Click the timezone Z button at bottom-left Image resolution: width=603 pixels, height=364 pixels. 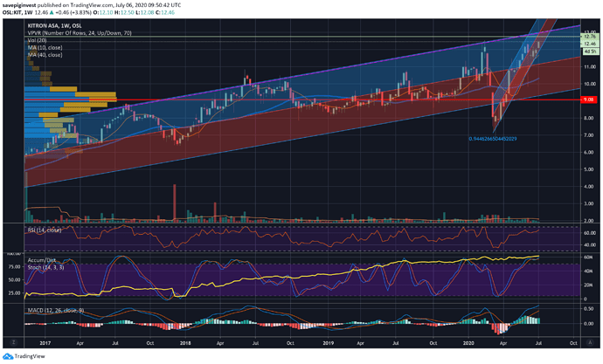[13, 342]
